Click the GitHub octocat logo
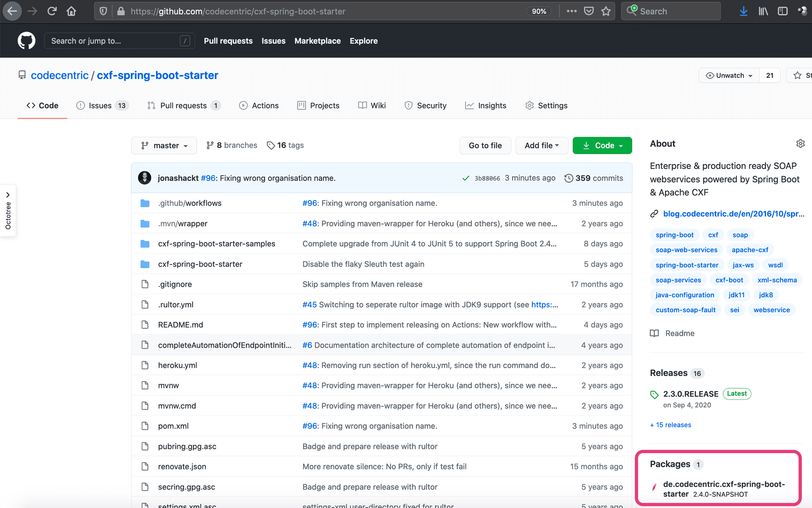 [x=26, y=41]
